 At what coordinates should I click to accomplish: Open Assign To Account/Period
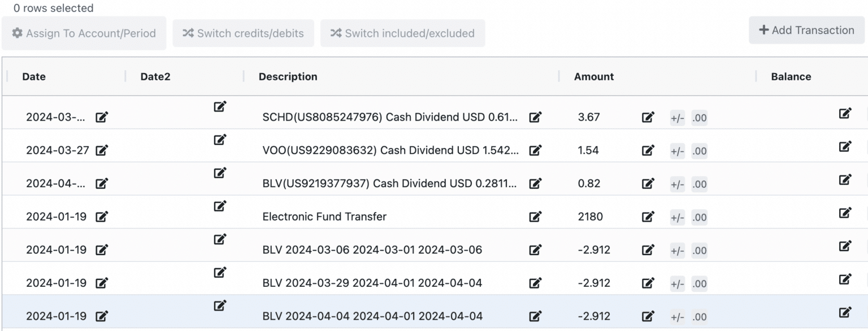point(84,33)
